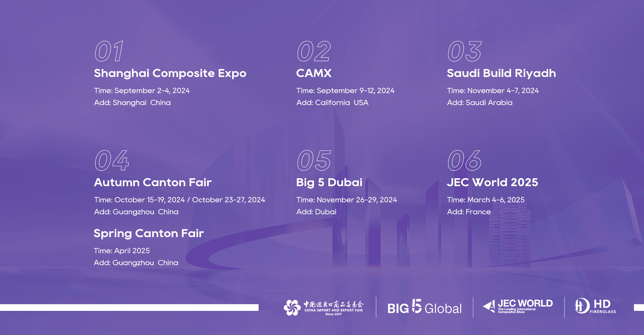The height and width of the screenshot is (335, 644).
Task: Click the Autumn Canton Fair heading
Action: coord(153,182)
